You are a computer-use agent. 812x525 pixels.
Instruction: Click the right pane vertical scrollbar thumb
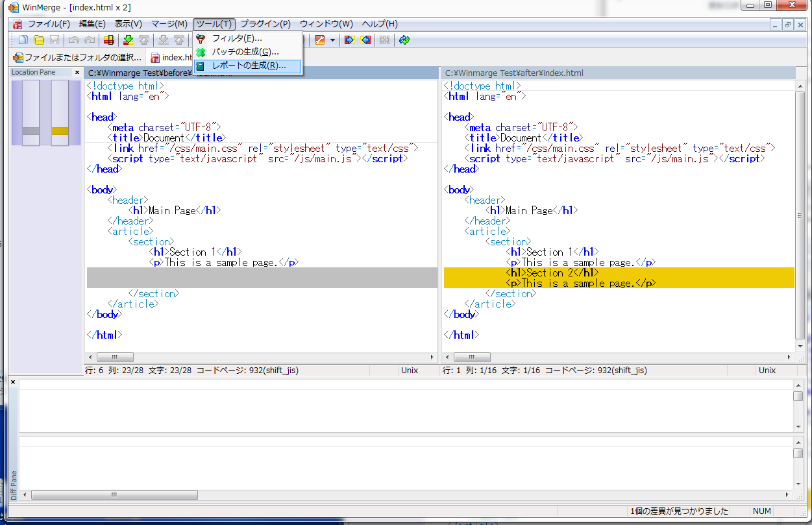pos(800,215)
